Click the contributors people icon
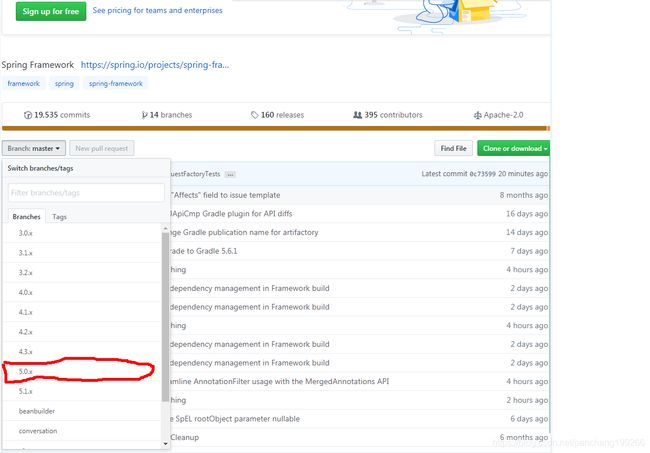The image size is (650, 453). (x=357, y=115)
